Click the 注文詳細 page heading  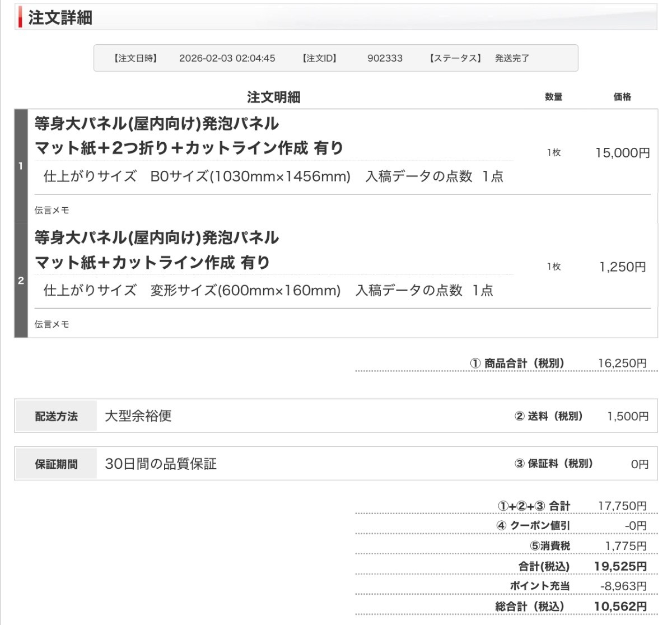tap(60, 18)
